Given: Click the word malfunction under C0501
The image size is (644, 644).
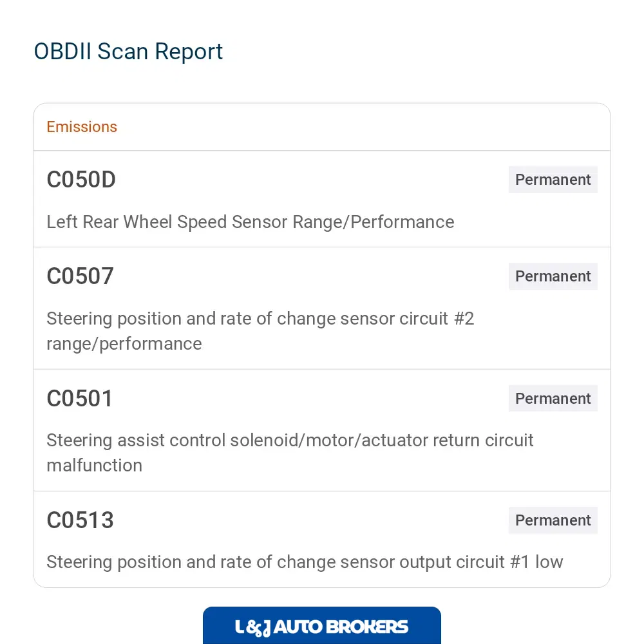Looking at the screenshot, I should [x=95, y=466].
